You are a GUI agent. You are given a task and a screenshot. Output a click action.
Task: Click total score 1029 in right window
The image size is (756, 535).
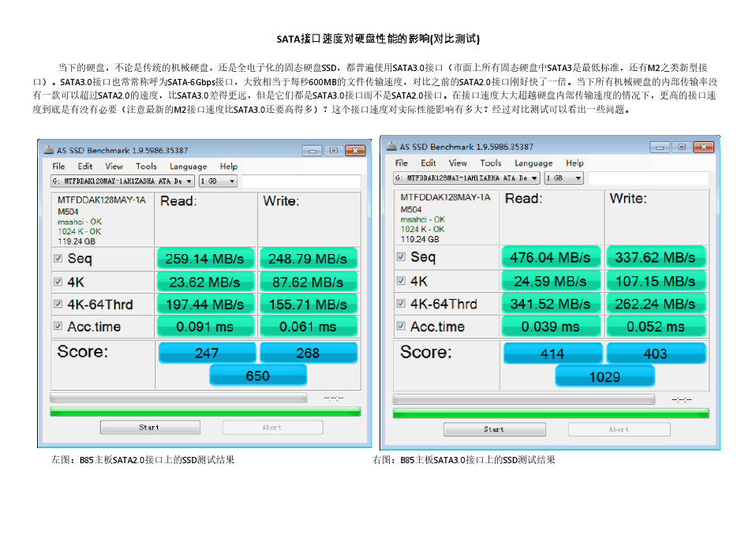tap(605, 376)
